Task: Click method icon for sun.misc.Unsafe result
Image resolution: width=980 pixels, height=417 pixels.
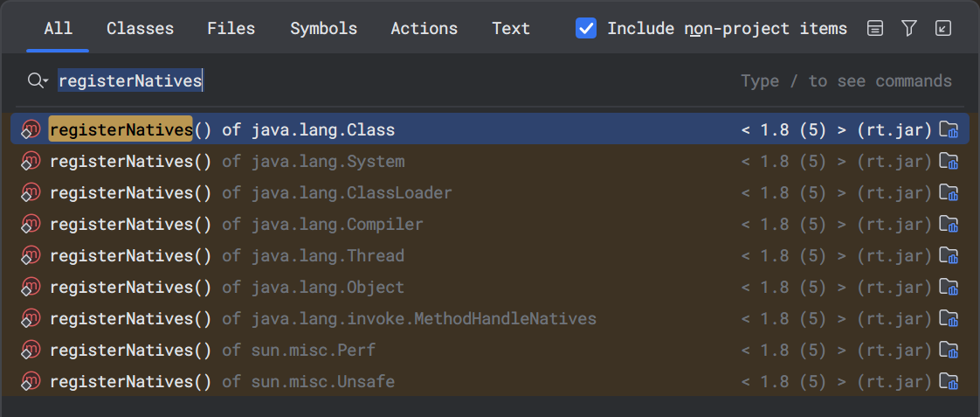Action: coord(30,381)
